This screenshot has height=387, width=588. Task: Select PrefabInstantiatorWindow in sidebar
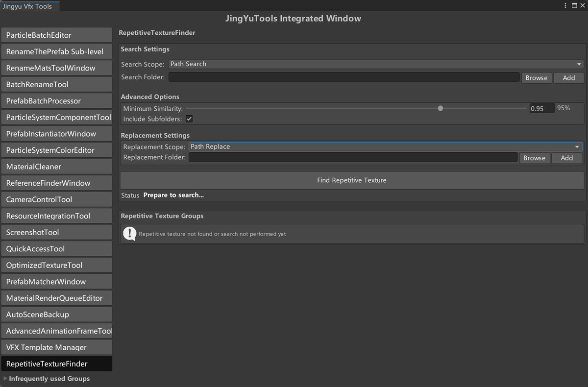click(56, 134)
